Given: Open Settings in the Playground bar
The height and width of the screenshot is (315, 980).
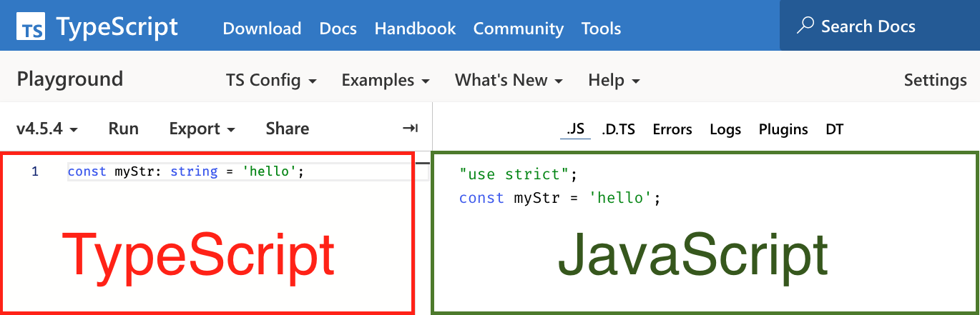Looking at the screenshot, I should click(935, 80).
